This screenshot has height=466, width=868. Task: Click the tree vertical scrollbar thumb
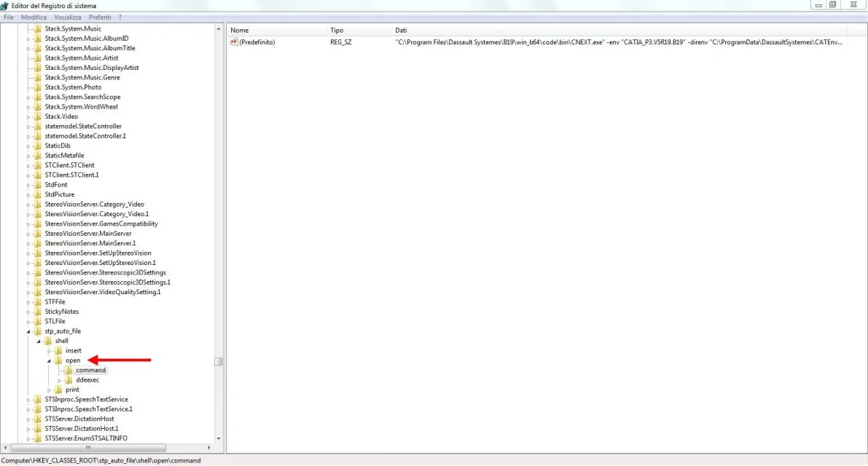point(219,362)
